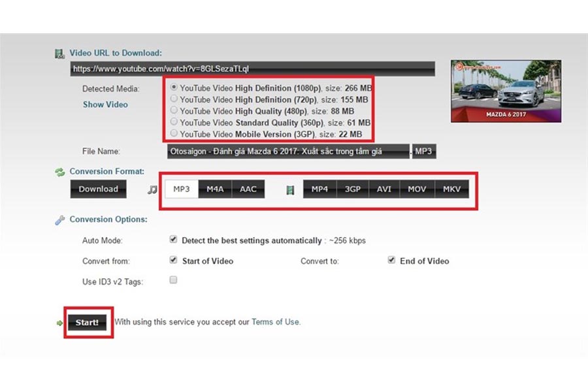Select High Definition 720p radio option
The image size is (588, 392).
click(x=174, y=99)
